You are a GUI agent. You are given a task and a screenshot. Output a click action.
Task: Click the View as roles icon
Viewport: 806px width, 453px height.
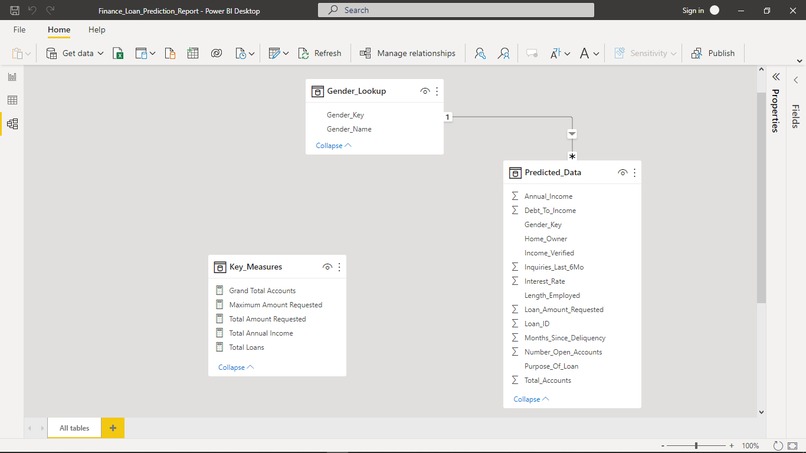503,53
